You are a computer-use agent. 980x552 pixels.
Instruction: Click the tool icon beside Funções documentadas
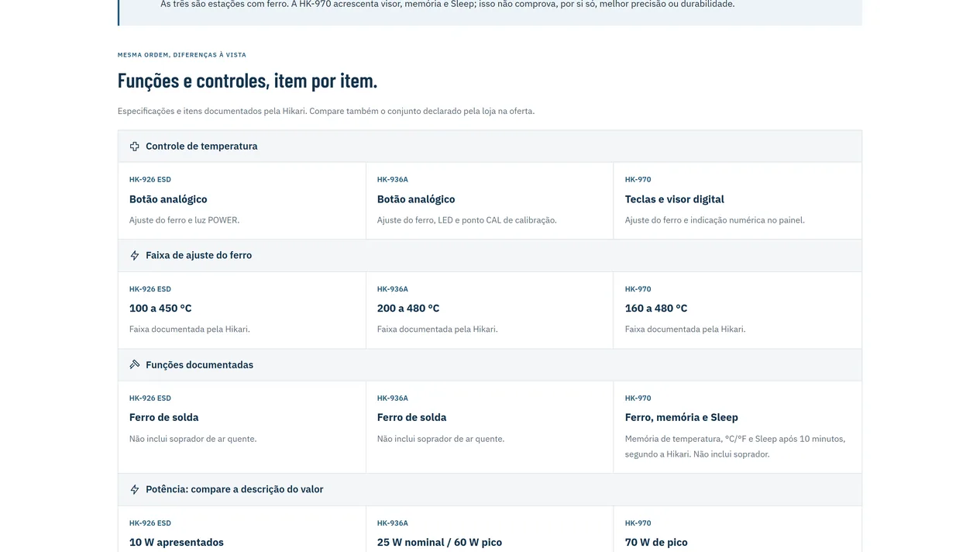(135, 365)
